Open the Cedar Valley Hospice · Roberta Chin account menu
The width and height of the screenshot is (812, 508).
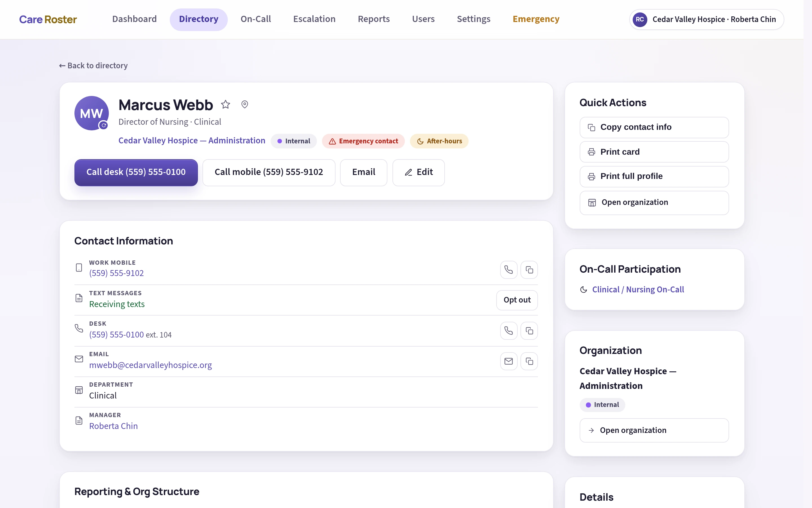[707, 19]
